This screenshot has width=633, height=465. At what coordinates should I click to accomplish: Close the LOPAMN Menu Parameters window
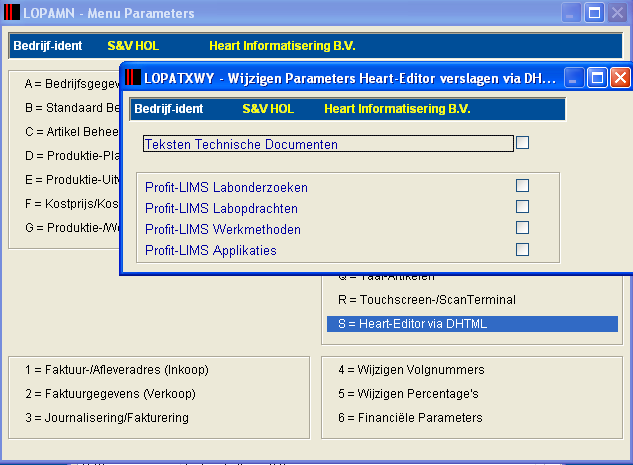coord(618,13)
